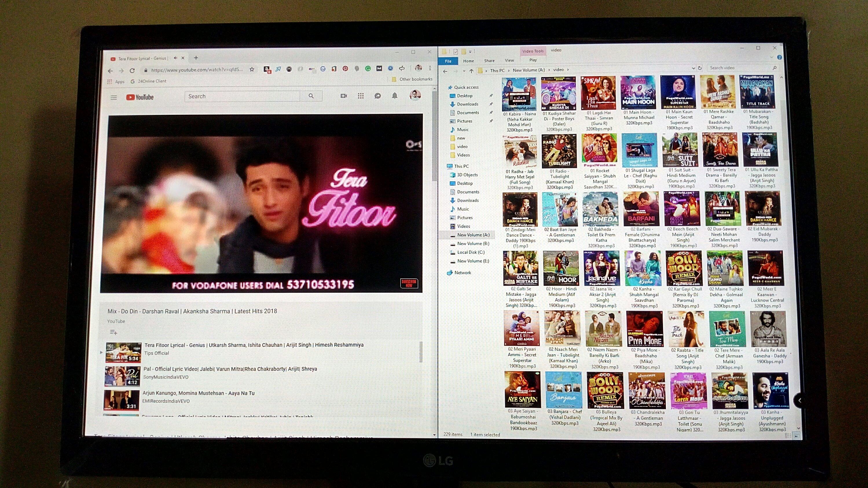This screenshot has width=868, height=488.
Task: Refresh the Explorer address bar
Action: point(700,68)
